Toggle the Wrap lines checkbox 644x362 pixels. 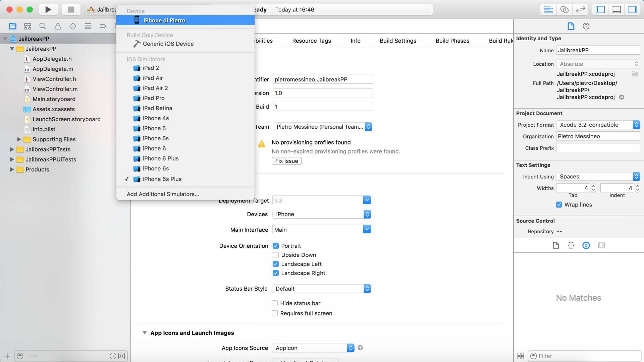(559, 205)
